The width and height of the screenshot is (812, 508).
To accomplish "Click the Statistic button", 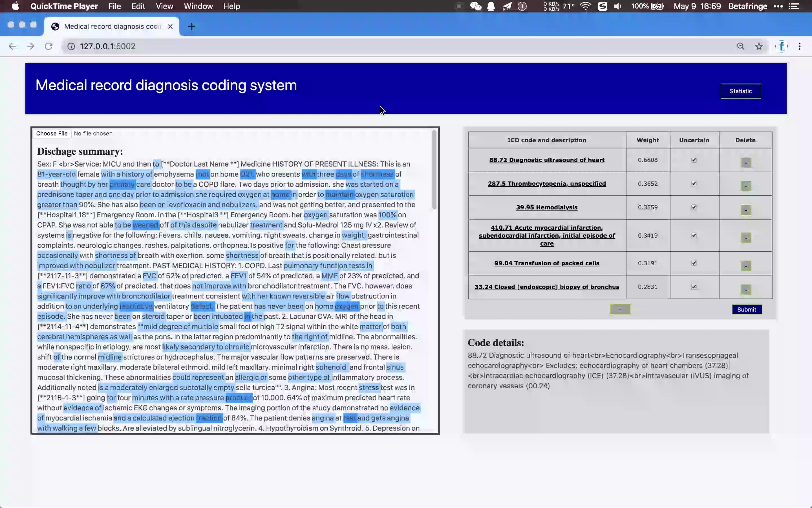I will pyautogui.click(x=741, y=91).
